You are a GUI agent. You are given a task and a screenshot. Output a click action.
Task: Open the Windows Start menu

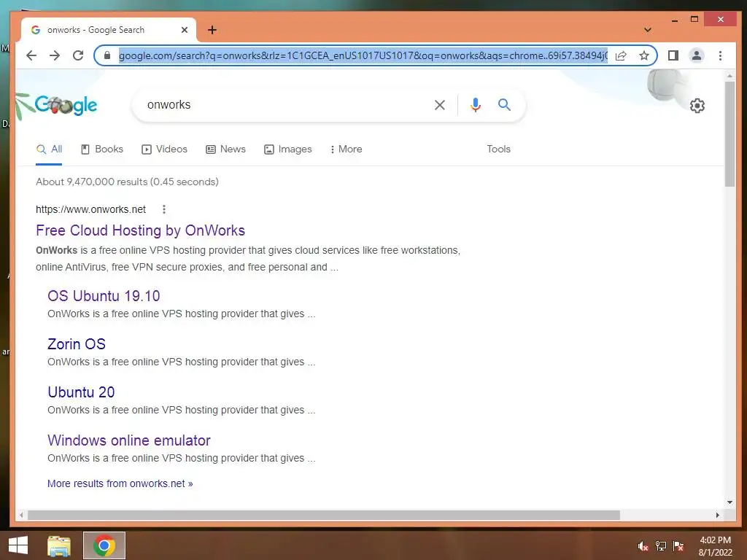(18, 545)
